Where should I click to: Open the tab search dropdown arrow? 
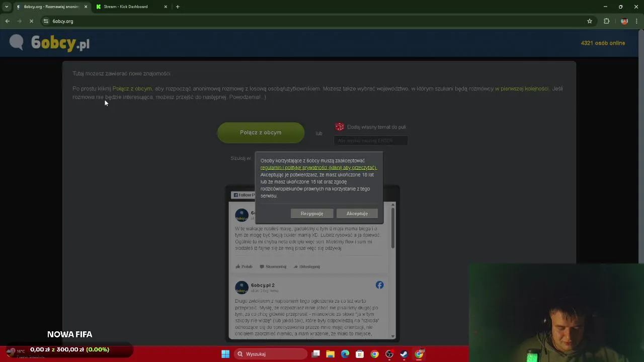click(x=6, y=7)
